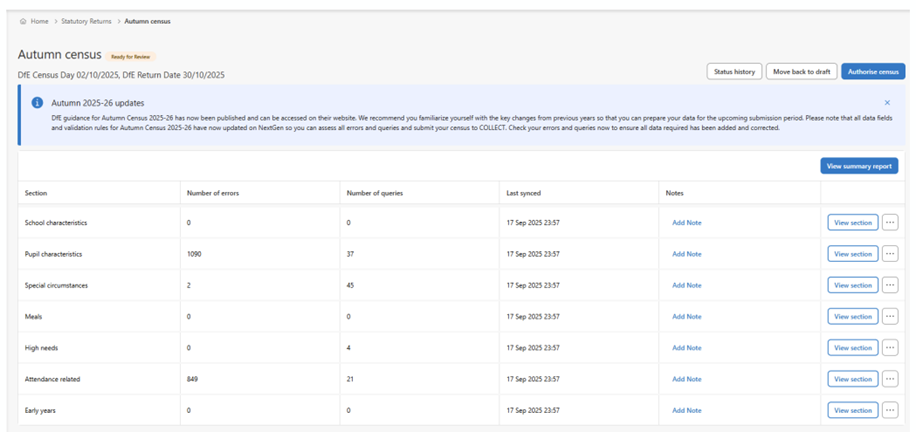Screen dimensions: 916x432
Task: Open more options for Special circumstances row
Action: tap(890, 285)
